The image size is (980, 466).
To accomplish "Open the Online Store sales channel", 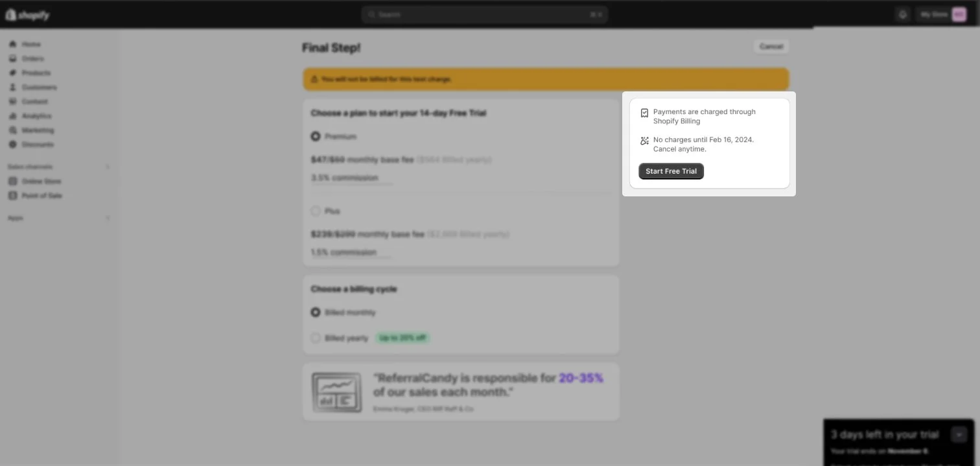I will [x=41, y=181].
